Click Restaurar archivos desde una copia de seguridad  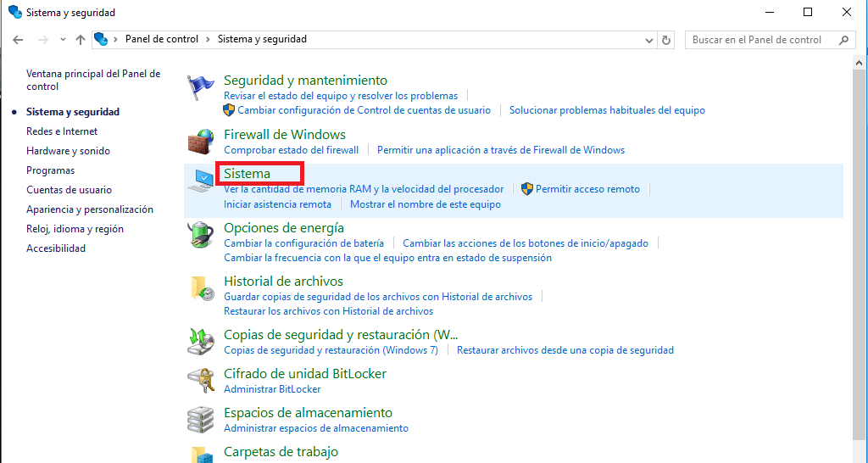tap(565, 350)
